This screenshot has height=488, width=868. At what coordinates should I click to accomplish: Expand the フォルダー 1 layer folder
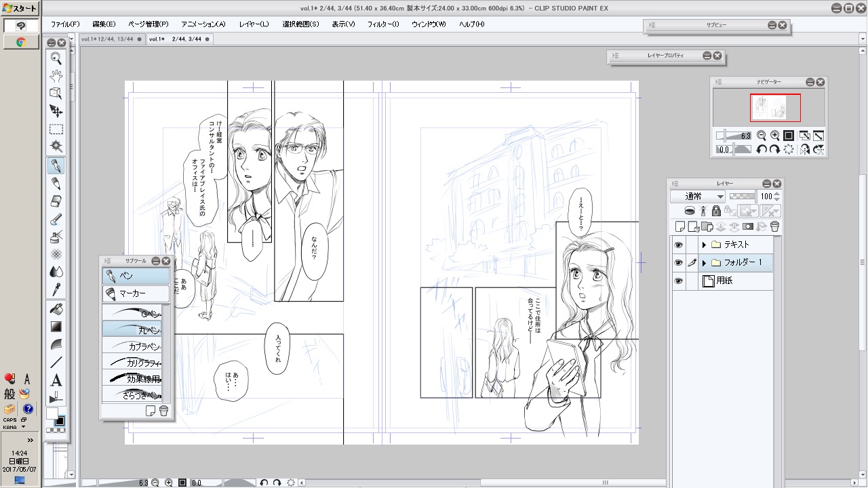tap(704, 263)
